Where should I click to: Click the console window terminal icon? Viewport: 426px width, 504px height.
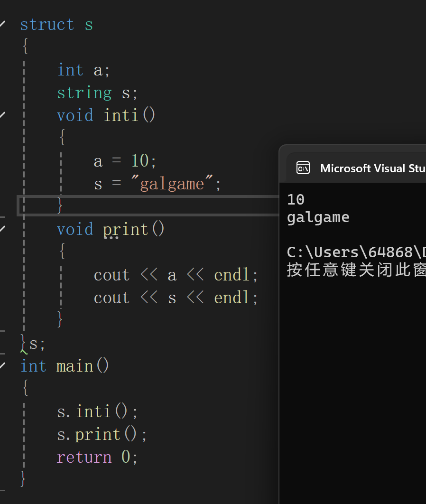click(303, 168)
